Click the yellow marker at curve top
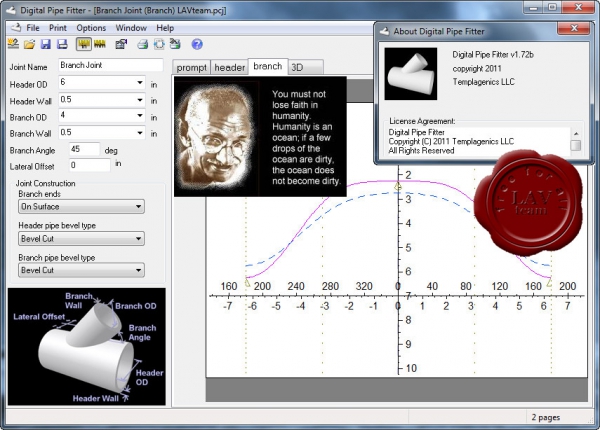This screenshot has width=600, height=430. pyautogui.click(x=398, y=186)
